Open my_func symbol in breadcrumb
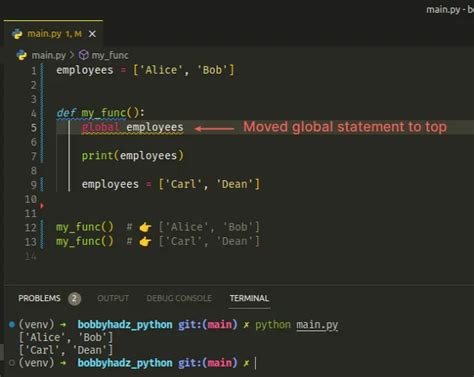Screen dimensions: 474x377 click(x=110, y=55)
